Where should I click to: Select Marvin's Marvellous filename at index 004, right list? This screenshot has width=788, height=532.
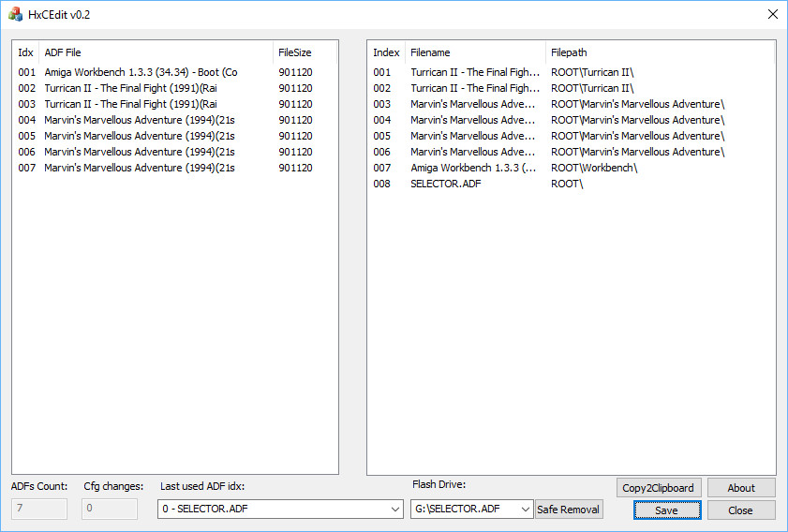(473, 120)
